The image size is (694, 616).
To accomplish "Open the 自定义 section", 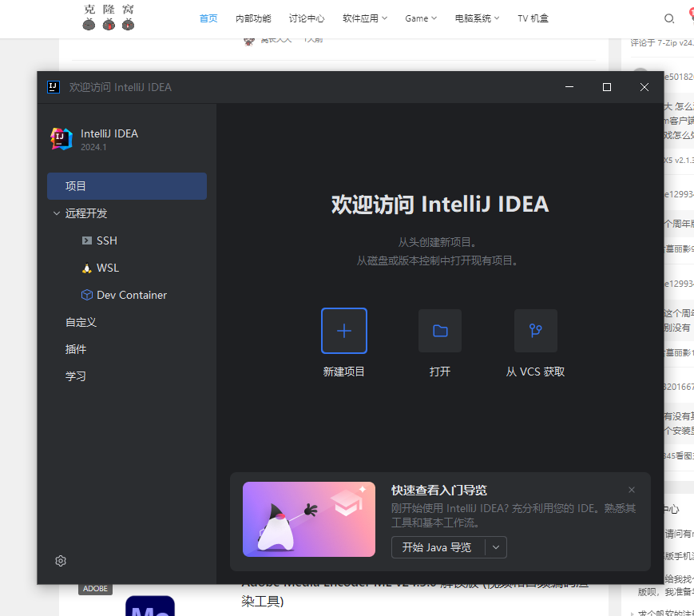I will pyautogui.click(x=81, y=322).
